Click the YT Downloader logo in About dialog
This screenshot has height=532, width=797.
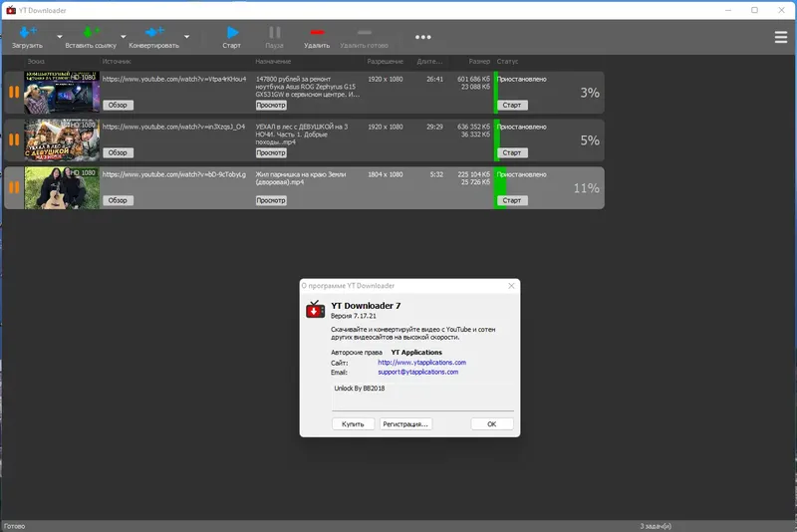tap(315, 310)
